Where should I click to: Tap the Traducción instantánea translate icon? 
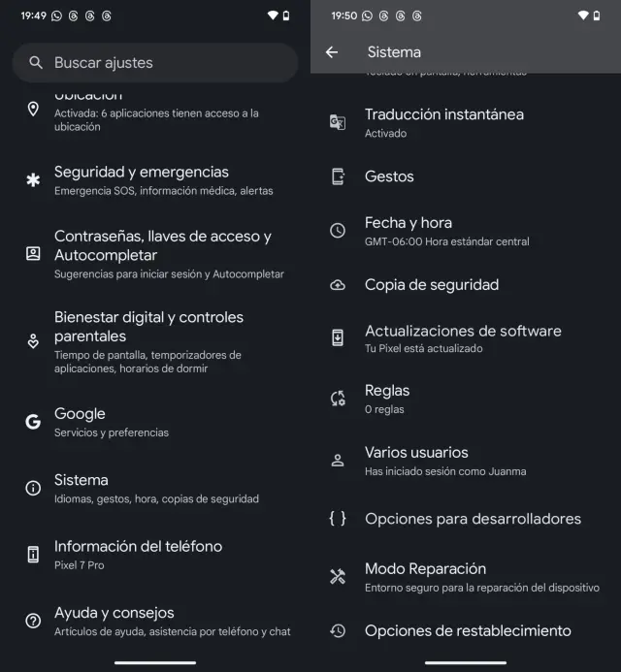click(x=338, y=122)
